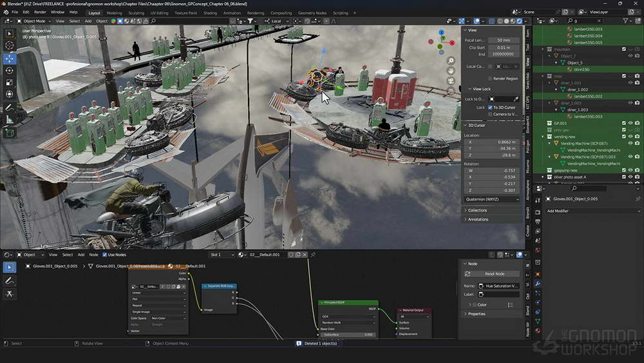This screenshot has width=644, height=363.
Task: Click the Zoom view magnifier gizmo
Action: pos(451,61)
